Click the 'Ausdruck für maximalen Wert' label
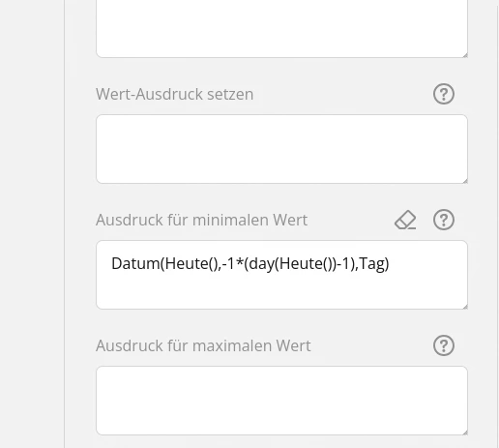The image size is (499, 448). pyautogui.click(x=203, y=345)
